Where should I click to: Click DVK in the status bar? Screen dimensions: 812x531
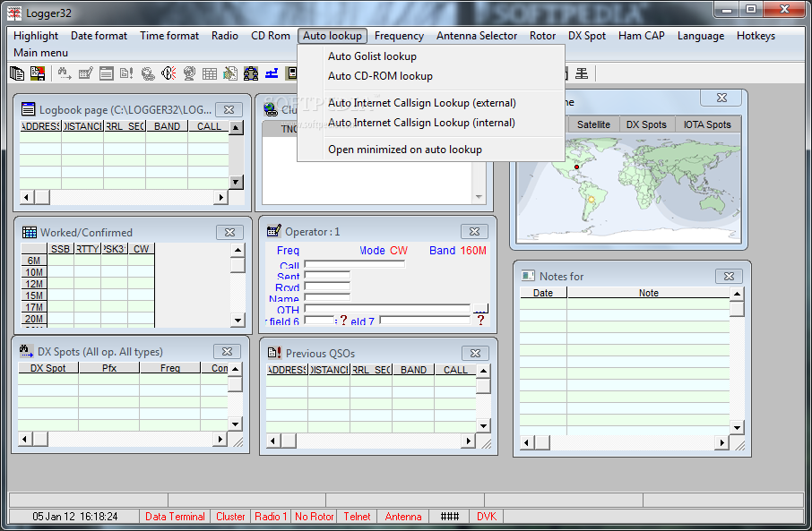point(487,517)
